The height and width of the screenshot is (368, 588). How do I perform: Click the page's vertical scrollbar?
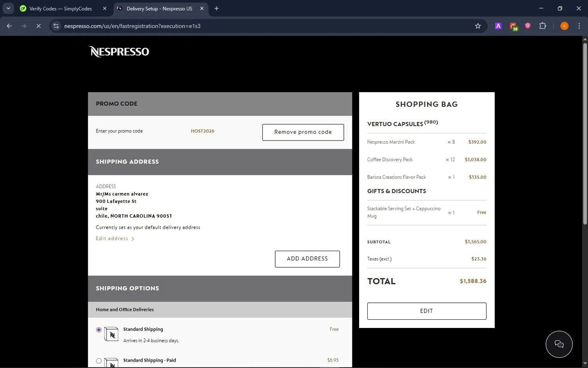[x=584, y=133]
